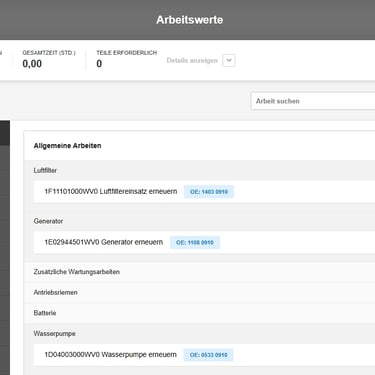Expand the 'Antriebsriemen' category
Screen dimensions: 375x375
click(199, 292)
